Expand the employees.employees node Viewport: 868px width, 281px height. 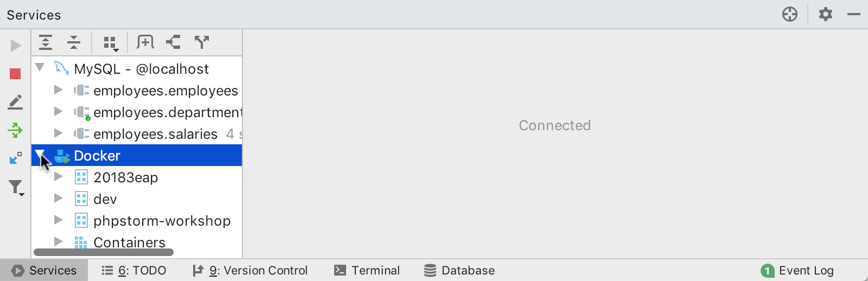click(x=59, y=90)
